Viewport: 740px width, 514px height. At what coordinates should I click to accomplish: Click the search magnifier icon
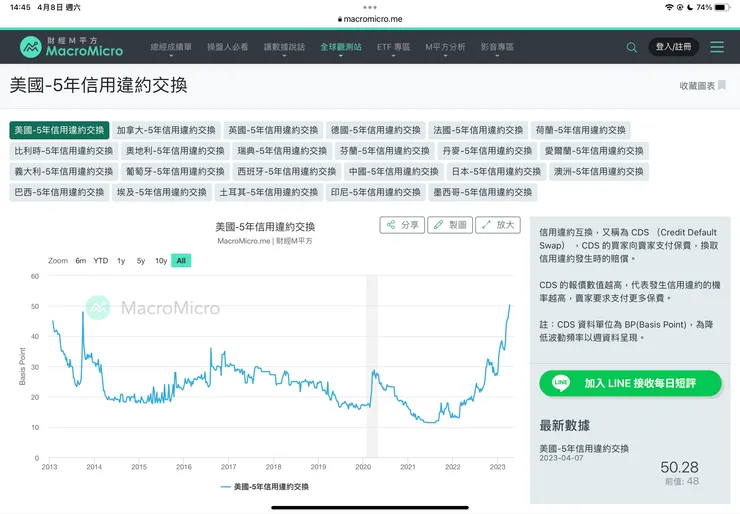coord(631,47)
